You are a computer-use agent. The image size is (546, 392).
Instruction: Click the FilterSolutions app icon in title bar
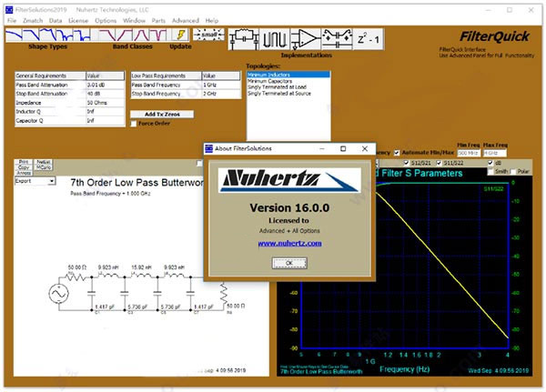click(9, 10)
